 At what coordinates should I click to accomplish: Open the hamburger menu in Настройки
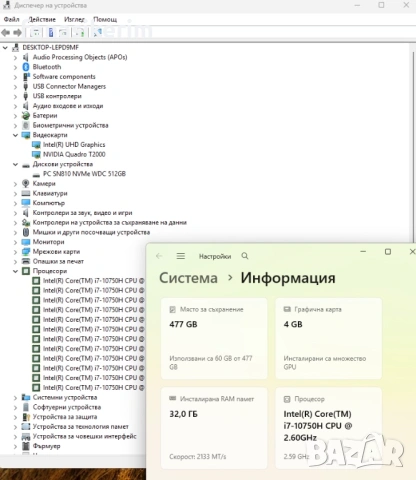coord(181,256)
